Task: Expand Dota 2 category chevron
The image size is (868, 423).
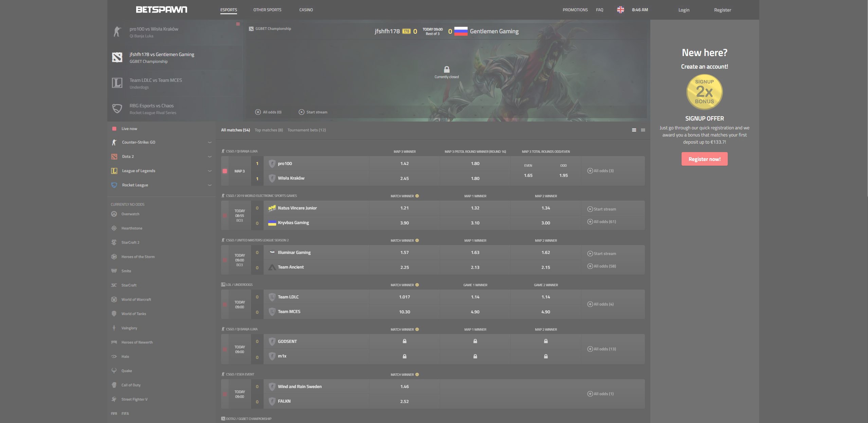Action: 210,157
